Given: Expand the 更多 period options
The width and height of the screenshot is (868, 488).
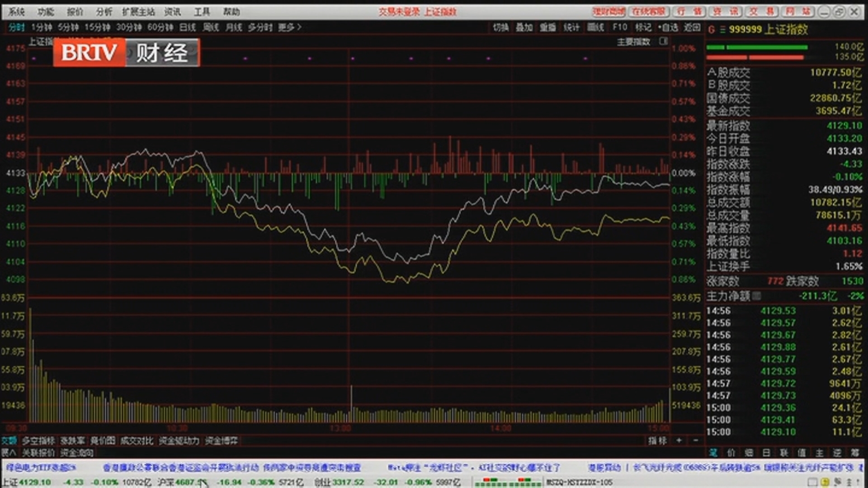Looking at the screenshot, I should 288,28.
